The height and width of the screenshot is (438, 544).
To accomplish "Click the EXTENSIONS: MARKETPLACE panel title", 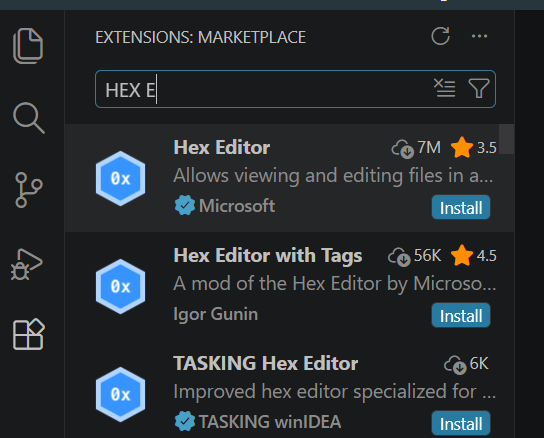I will (x=201, y=37).
